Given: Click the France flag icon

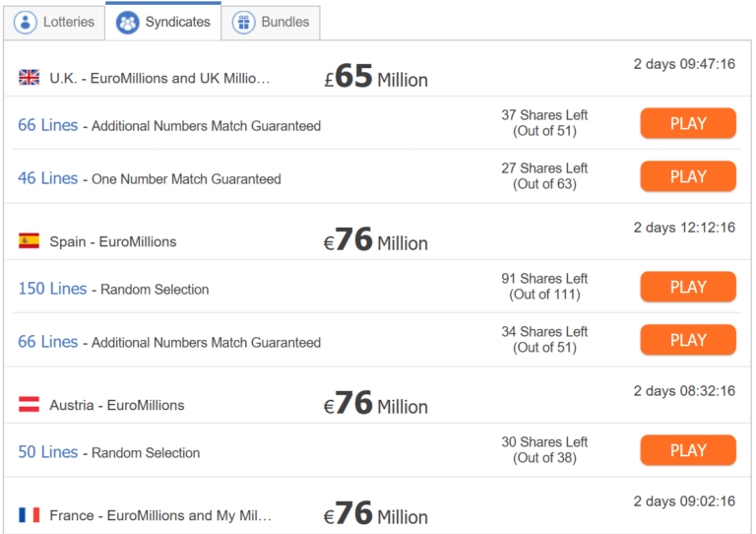Looking at the screenshot, I should tap(29, 514).
